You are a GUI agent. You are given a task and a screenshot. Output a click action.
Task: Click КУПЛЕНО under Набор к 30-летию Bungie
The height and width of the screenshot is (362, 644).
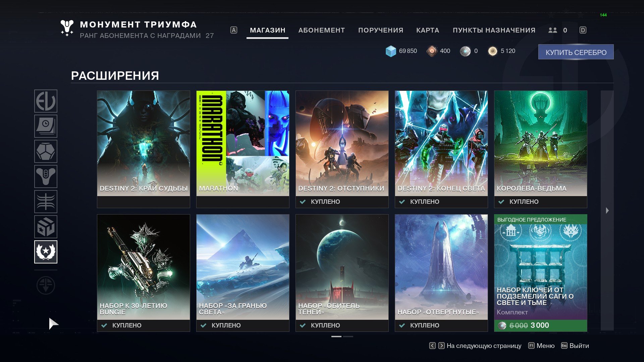pos(127,325)
